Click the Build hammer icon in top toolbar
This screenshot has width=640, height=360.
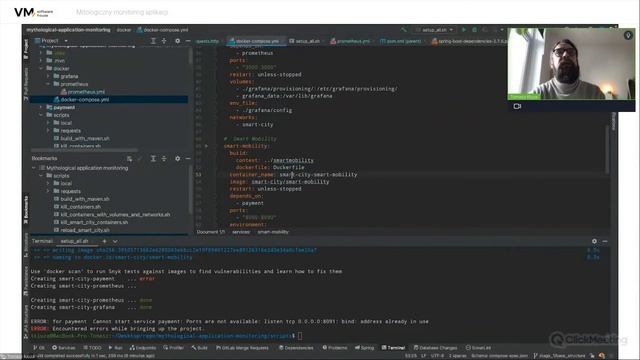[x=403, y=30]
